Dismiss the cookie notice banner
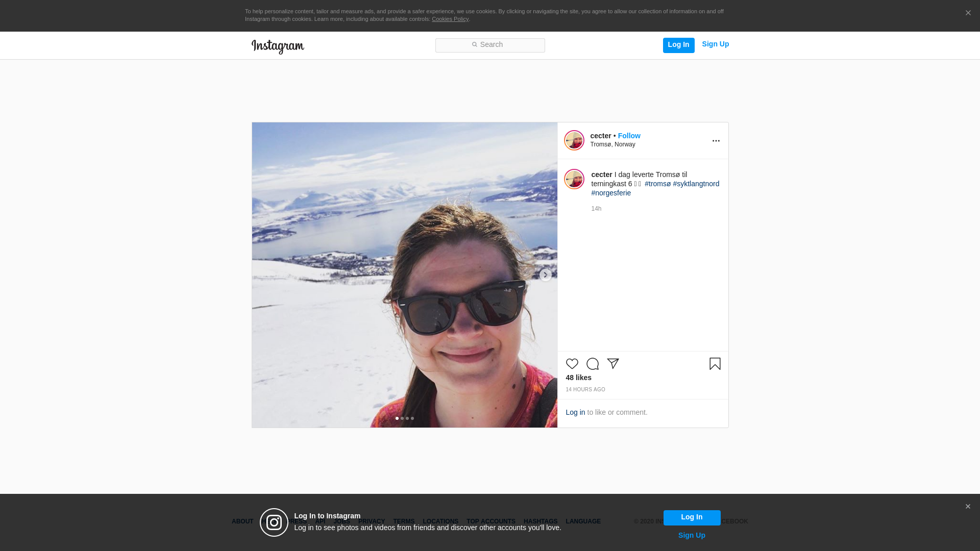This screenshot has width=980, height=551. tap(968, 13)
